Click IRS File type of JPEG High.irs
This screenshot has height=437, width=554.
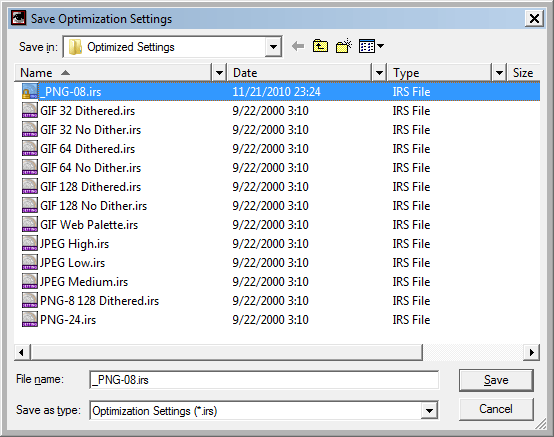(411, 244)
